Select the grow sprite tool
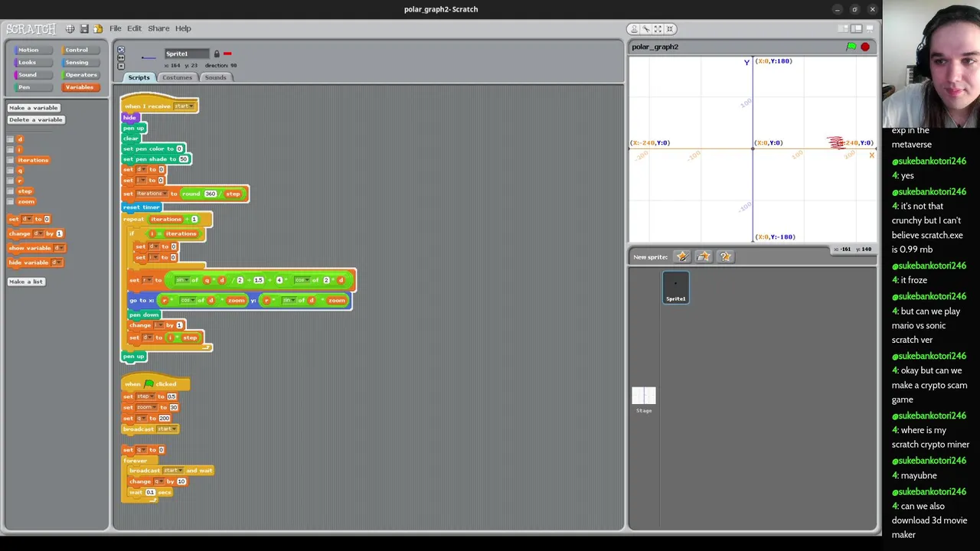The image size is (980, 551). point(658,29)
